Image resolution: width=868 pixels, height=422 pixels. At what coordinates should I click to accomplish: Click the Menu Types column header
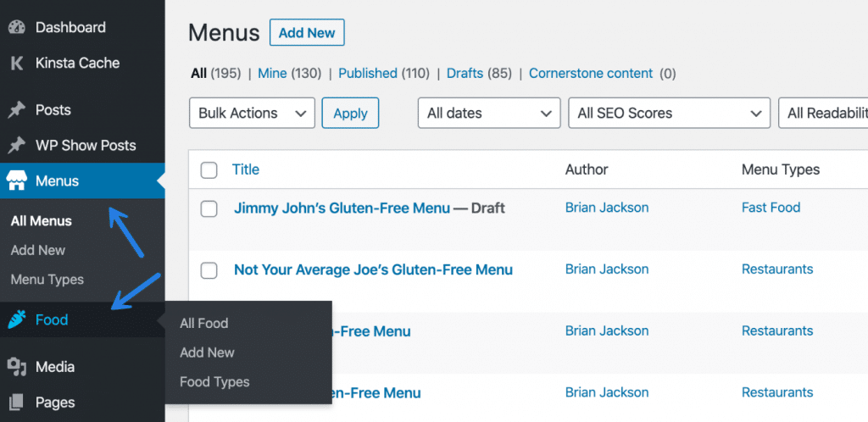[781, 169]
